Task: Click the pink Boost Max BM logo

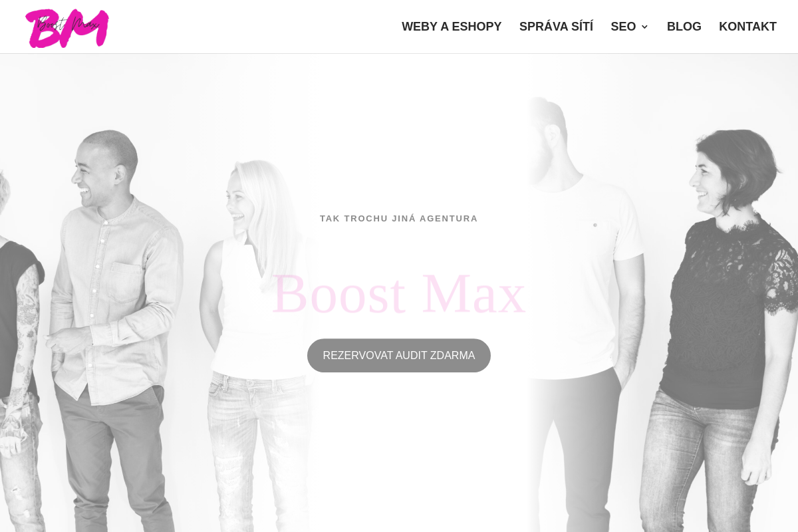Action: click(67, 28)
